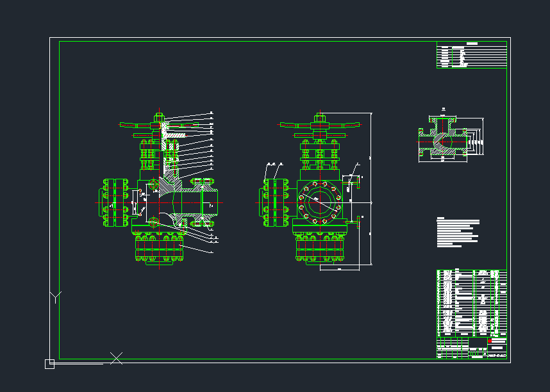This screenshot has width=550, height=392.
Task: Click the red logo dot in title block
Action: click(489, 341)
